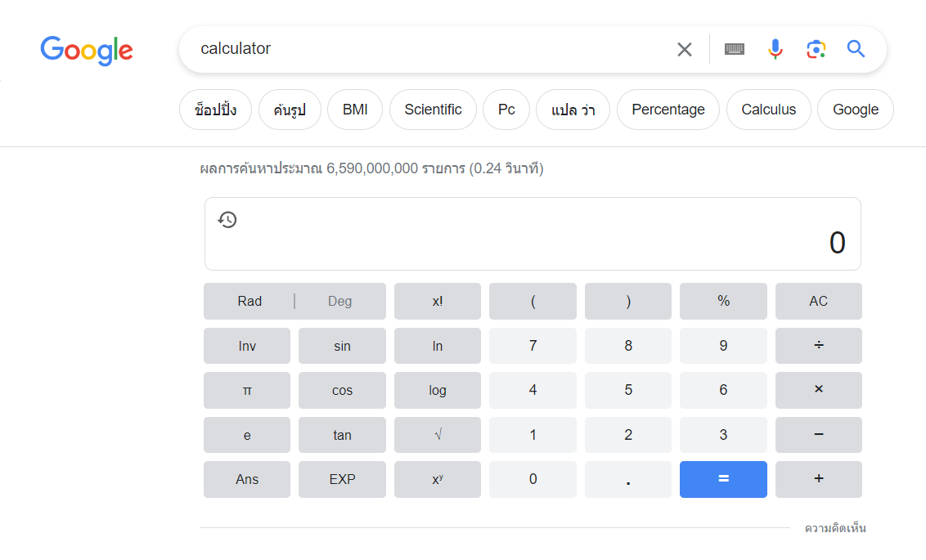Click the digit 5 key
Screen dimensions: 926x560
[x=627, y=390]
